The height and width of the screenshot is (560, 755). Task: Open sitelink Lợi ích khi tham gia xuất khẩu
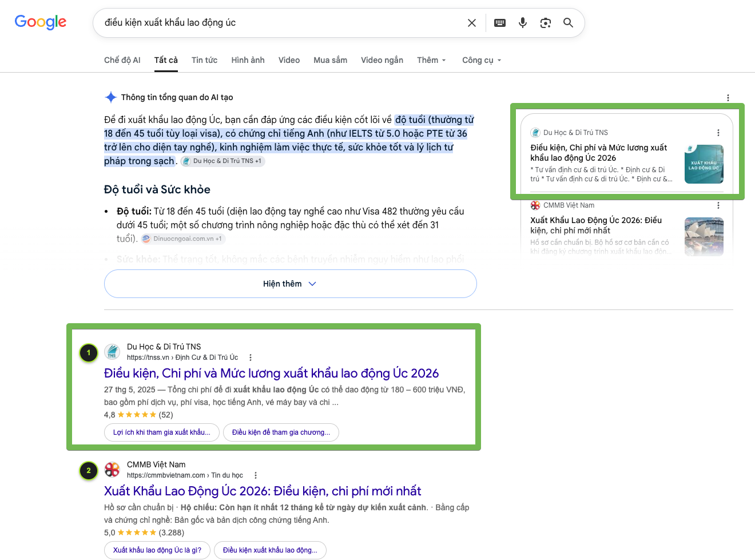click(162, 432)
